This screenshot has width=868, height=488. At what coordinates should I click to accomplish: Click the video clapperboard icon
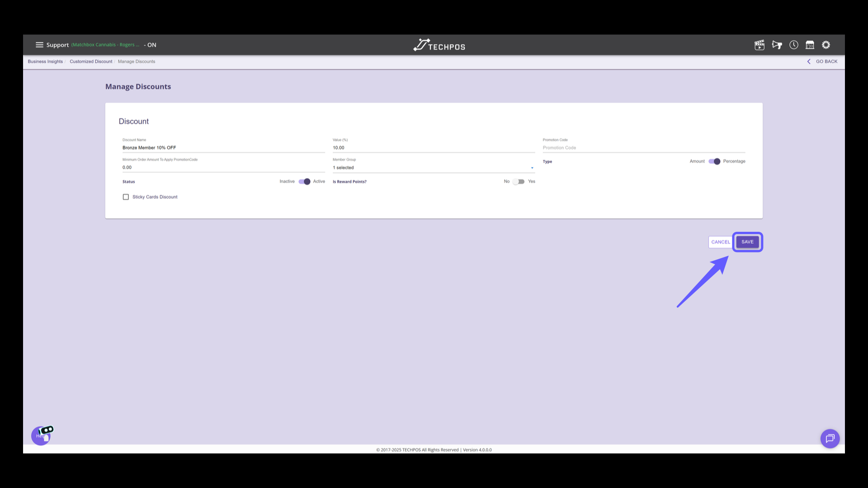(759, 45)
